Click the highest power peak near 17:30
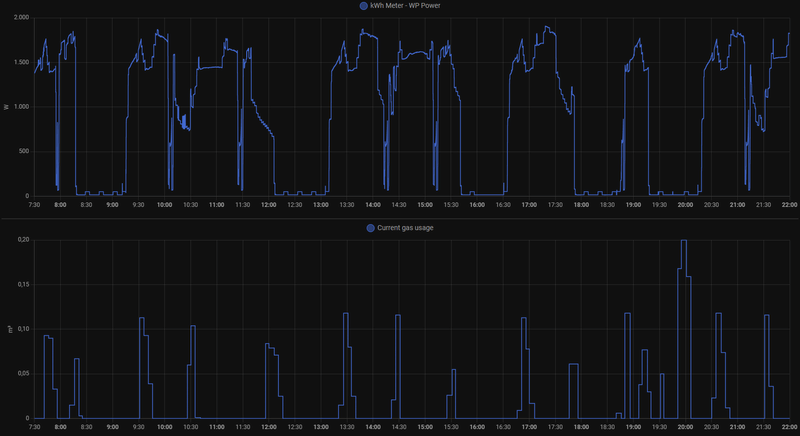This screenshot has height=436, width=800. click(546, 27)
